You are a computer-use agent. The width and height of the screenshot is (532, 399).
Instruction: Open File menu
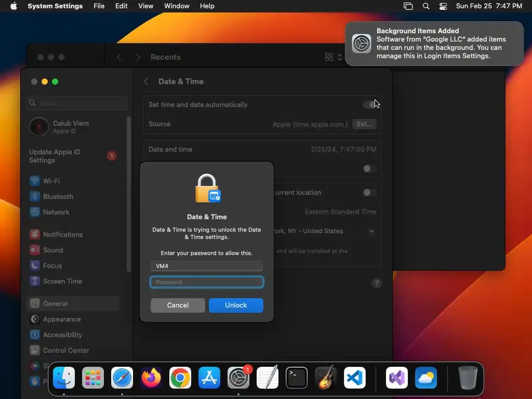point(99,6)
